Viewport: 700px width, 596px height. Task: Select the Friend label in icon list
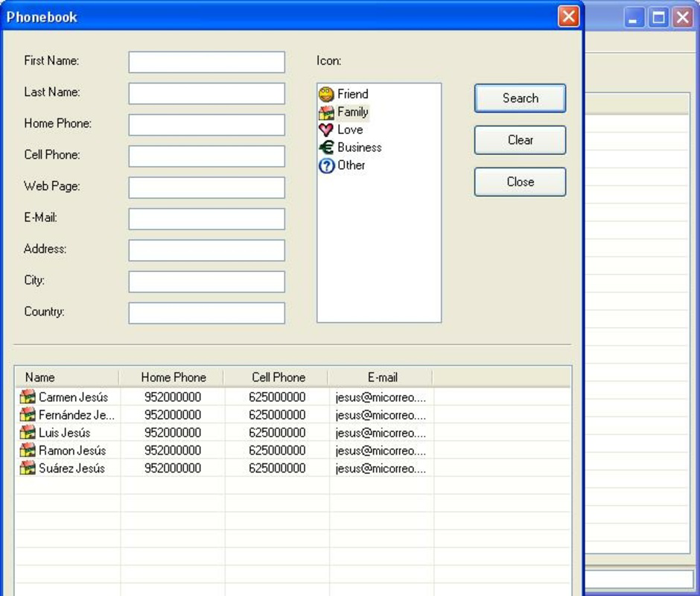click(353, 95)
